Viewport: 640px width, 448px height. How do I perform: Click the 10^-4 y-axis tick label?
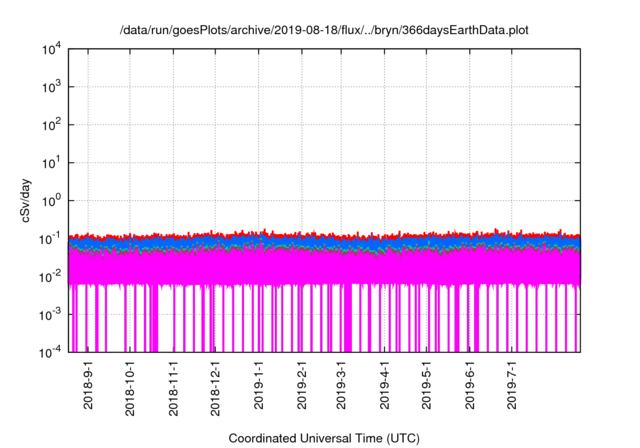(52, 351)
